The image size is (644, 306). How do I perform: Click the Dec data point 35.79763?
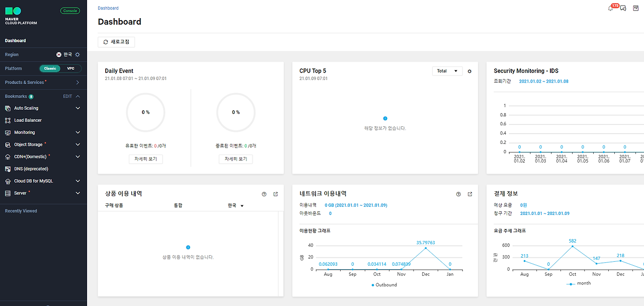click(426, 248)
